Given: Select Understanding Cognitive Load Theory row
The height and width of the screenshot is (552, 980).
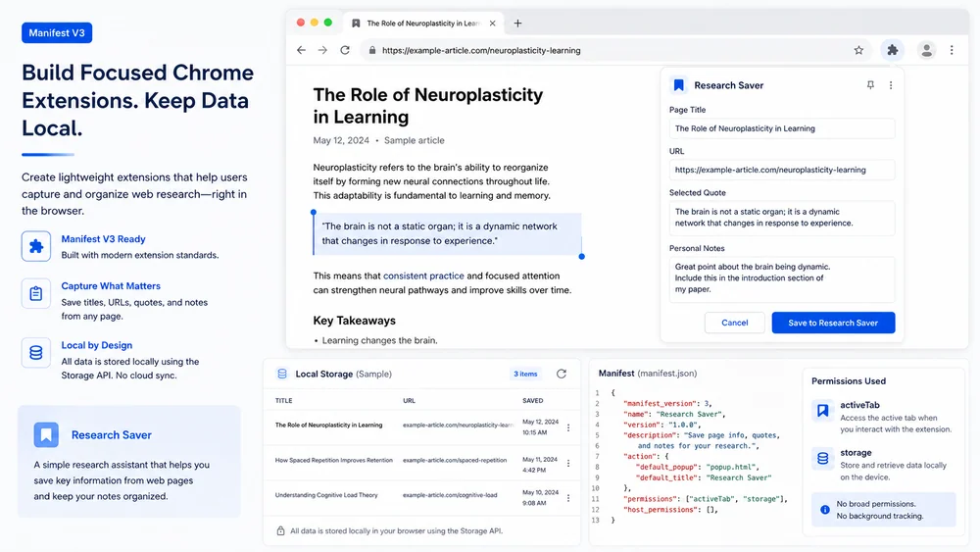Looking at the screenshot, I should [423, 498].
